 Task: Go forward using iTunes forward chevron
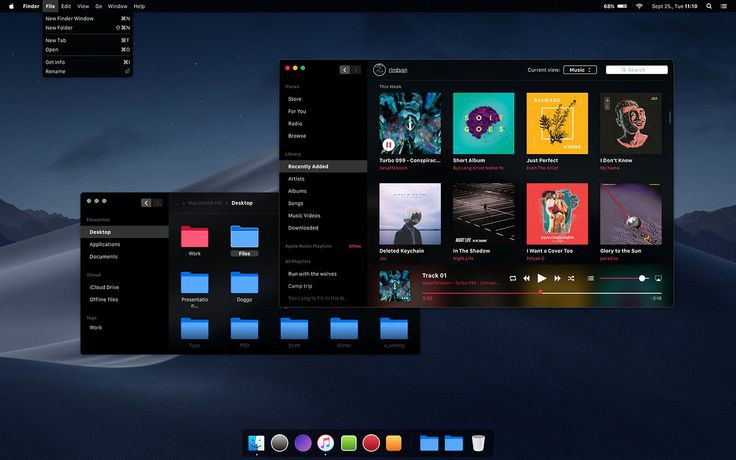coord(356,70)
